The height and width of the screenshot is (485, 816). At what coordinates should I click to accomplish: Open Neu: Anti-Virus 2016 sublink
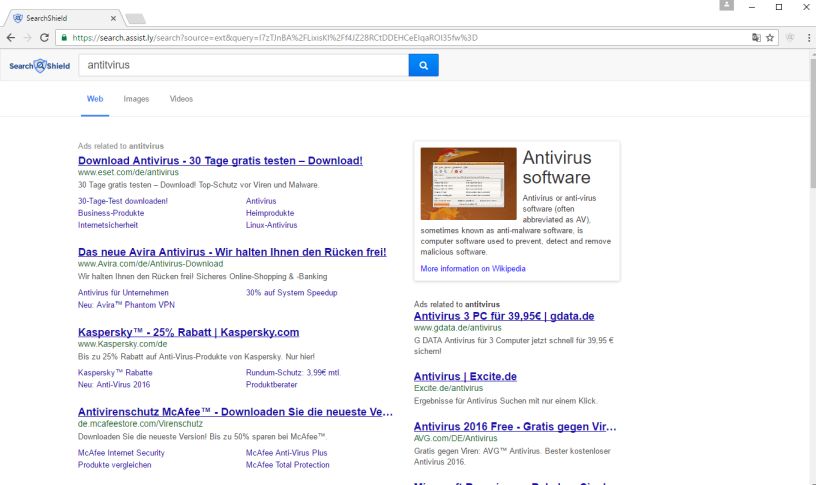tap(114, 385)
